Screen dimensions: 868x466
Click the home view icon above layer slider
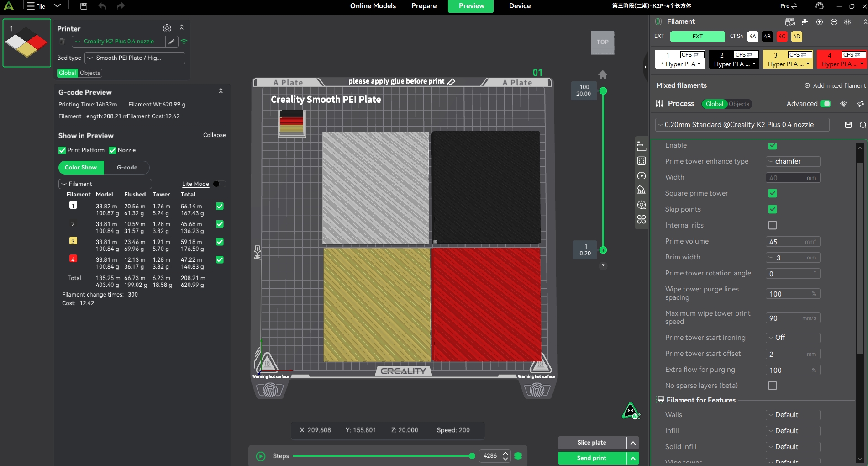[x=603, y=74]
